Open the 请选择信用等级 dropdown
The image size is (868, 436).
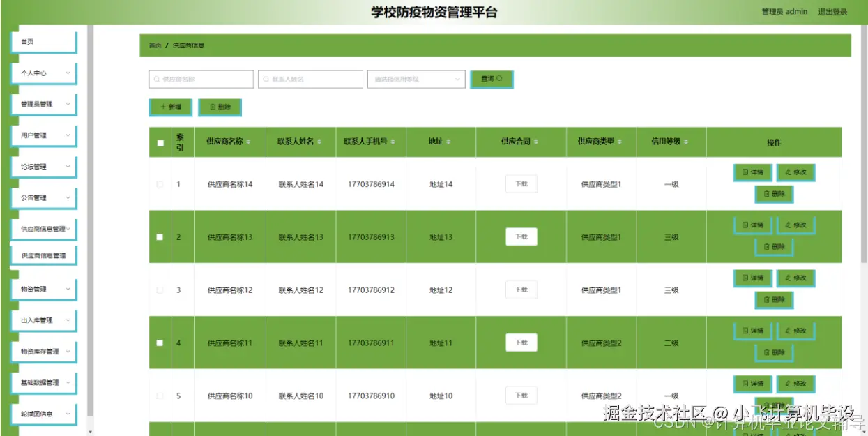pyautogui.click(x=416, y=80)
